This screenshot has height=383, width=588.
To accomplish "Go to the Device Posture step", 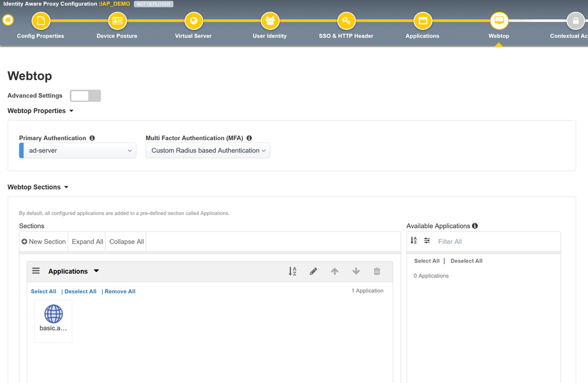I will pyautogui.click(x=117, y=21).
